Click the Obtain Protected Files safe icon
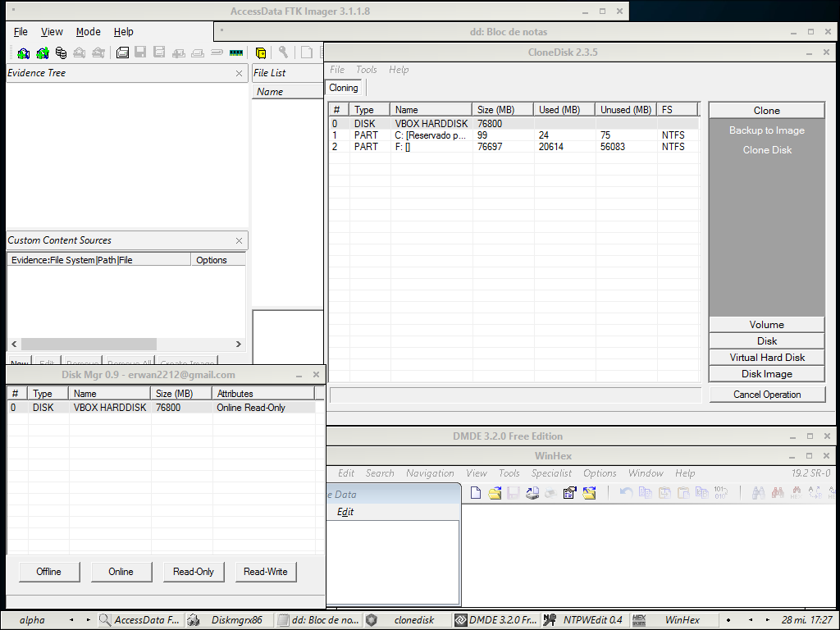Image resolution: width=840 pixels, height=630 pixels. pos(261,53)
